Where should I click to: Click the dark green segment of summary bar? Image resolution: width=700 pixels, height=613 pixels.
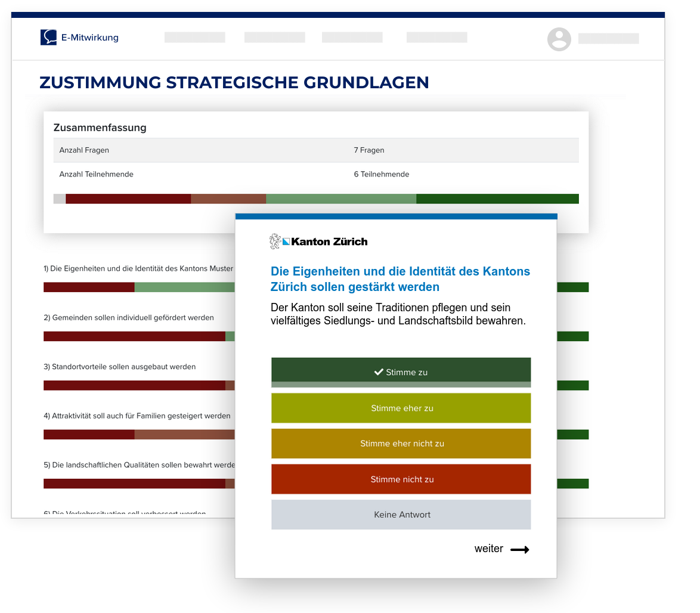click(x=497, y=199)
